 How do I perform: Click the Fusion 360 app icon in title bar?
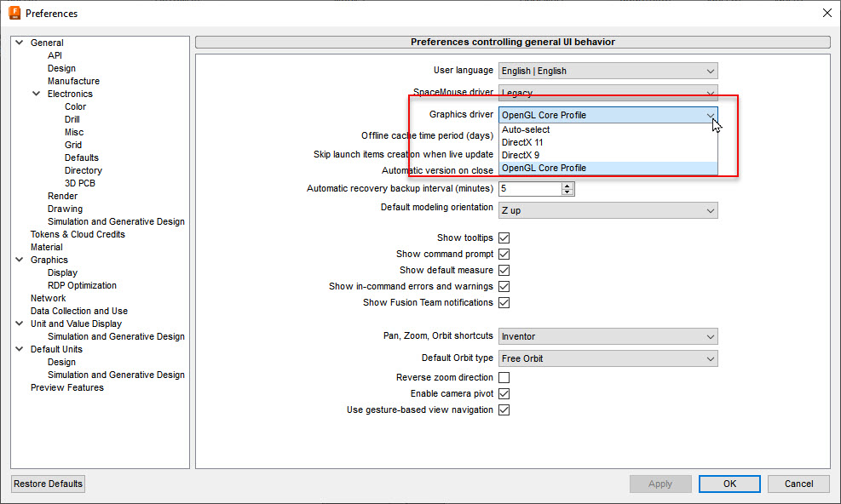(x=14, y=13)
